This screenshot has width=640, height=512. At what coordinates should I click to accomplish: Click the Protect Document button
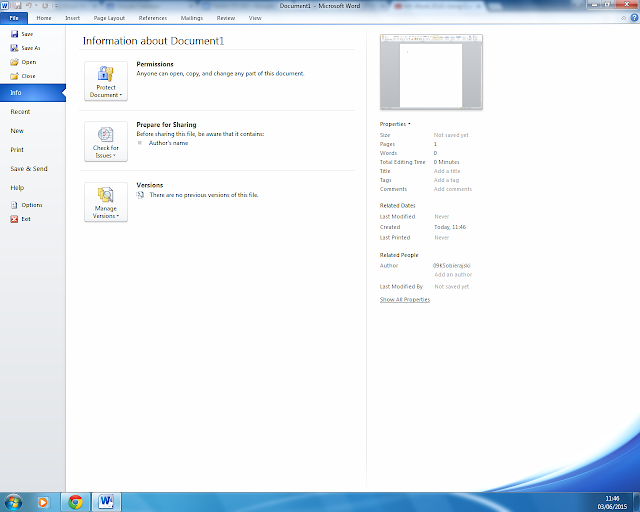pos(106,81)
